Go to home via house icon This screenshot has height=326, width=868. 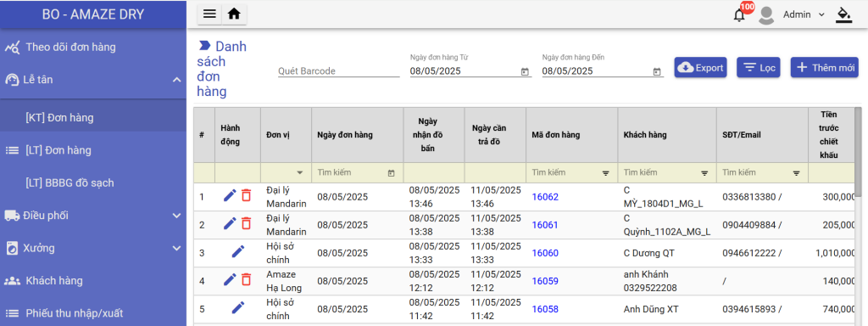point(234,14)
